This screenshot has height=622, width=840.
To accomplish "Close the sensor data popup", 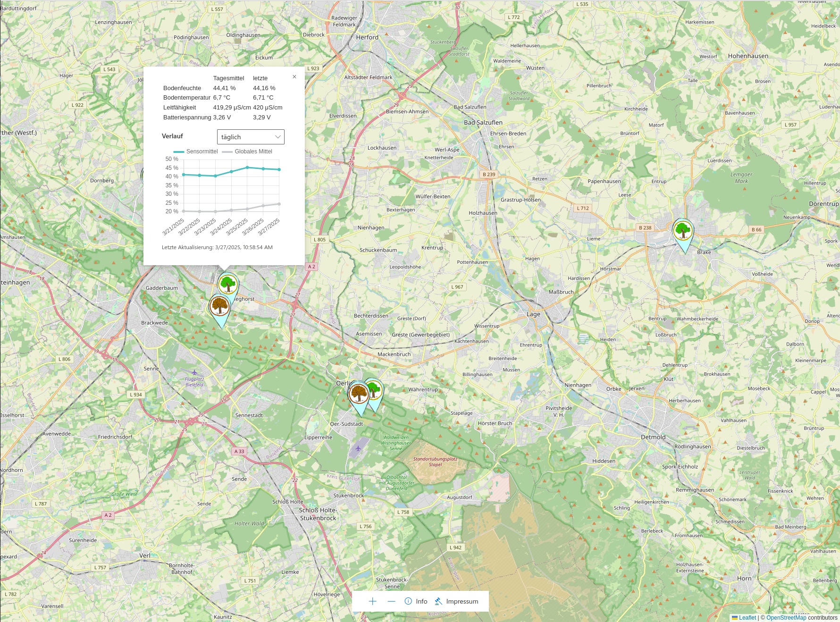I will pos(294,76).
